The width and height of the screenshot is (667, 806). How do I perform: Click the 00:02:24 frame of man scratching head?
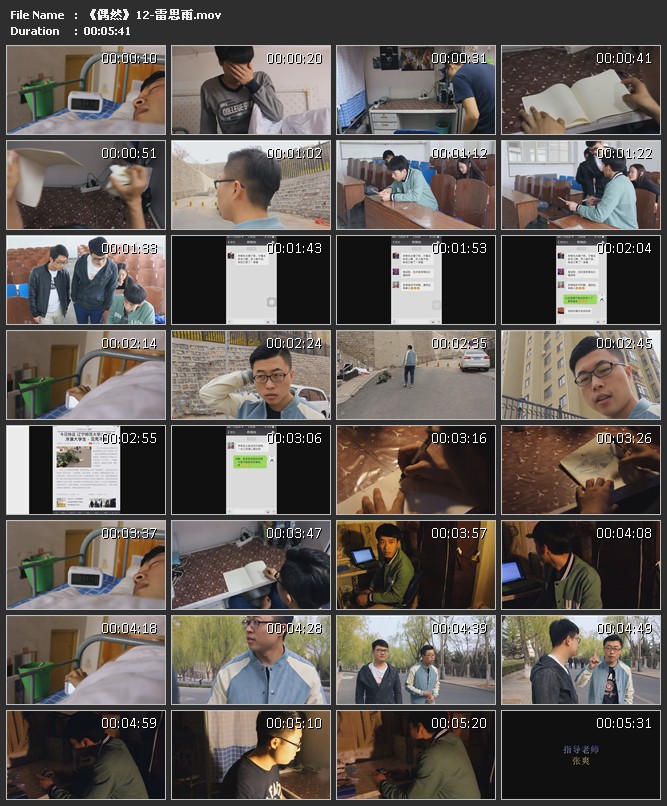click(x=251, y=375)
